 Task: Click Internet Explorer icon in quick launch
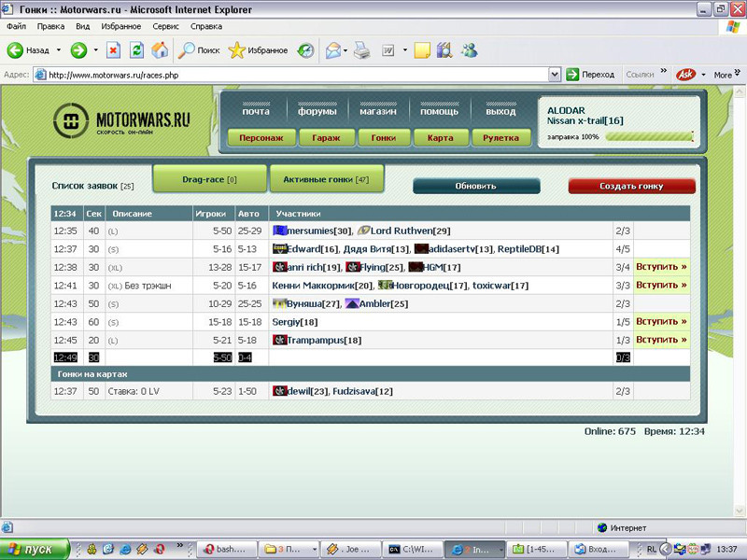(125, 549)
